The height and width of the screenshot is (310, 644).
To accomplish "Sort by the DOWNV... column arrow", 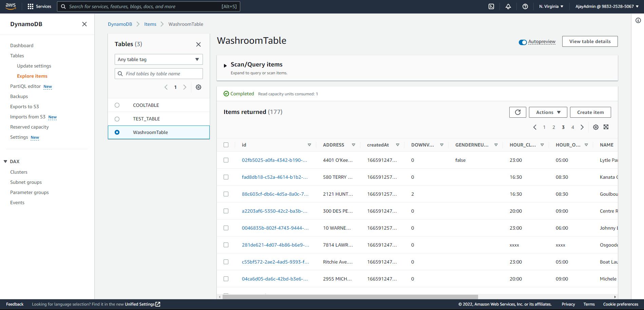I will [x=442, y=145].
